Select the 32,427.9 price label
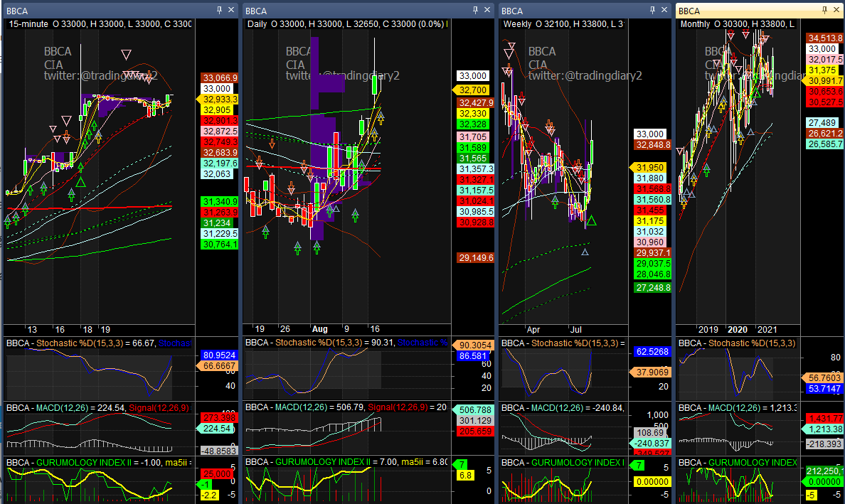The height and width of the screenshot is (504, 845). pos(475,103)
